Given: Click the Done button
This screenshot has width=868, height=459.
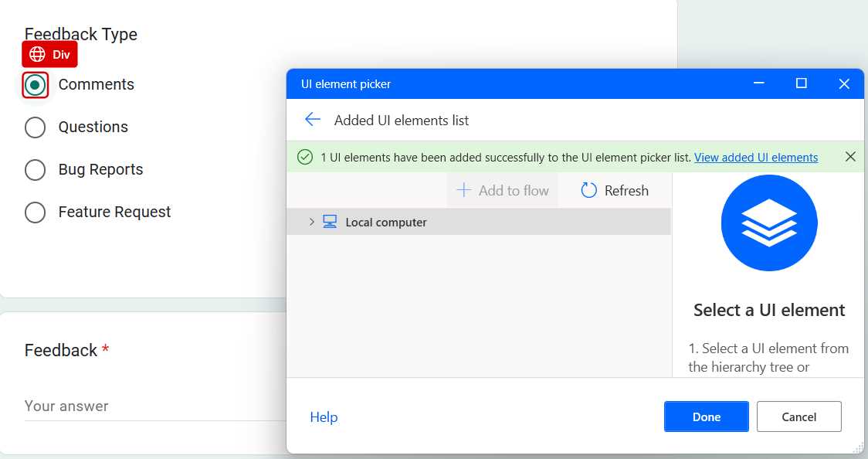Looking at the screenshot, I should click(x=706, y=416).
